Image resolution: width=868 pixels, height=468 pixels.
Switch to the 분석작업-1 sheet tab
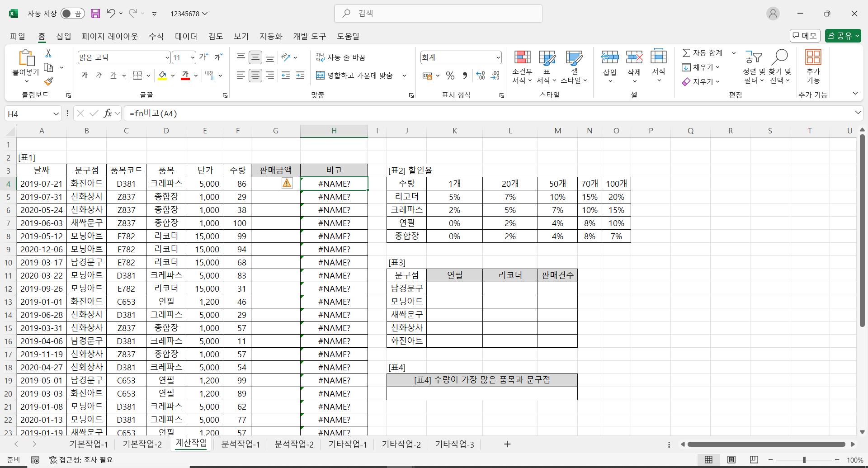240,444
